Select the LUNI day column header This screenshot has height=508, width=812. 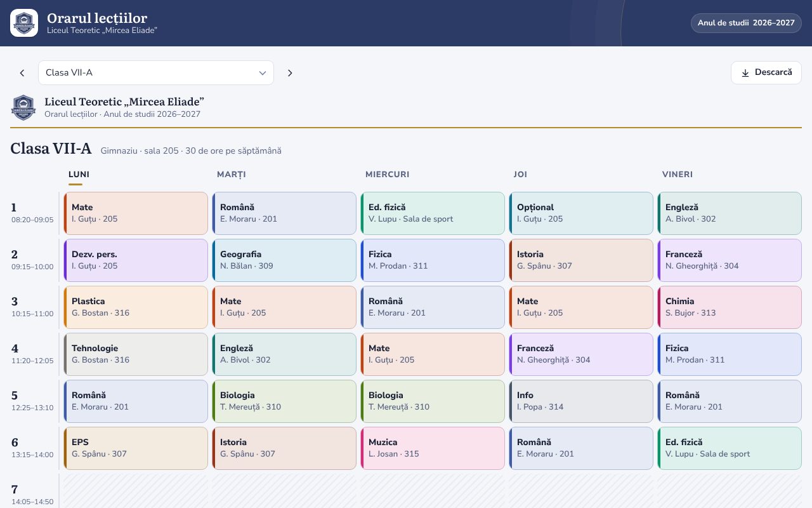tap(79, 175)
